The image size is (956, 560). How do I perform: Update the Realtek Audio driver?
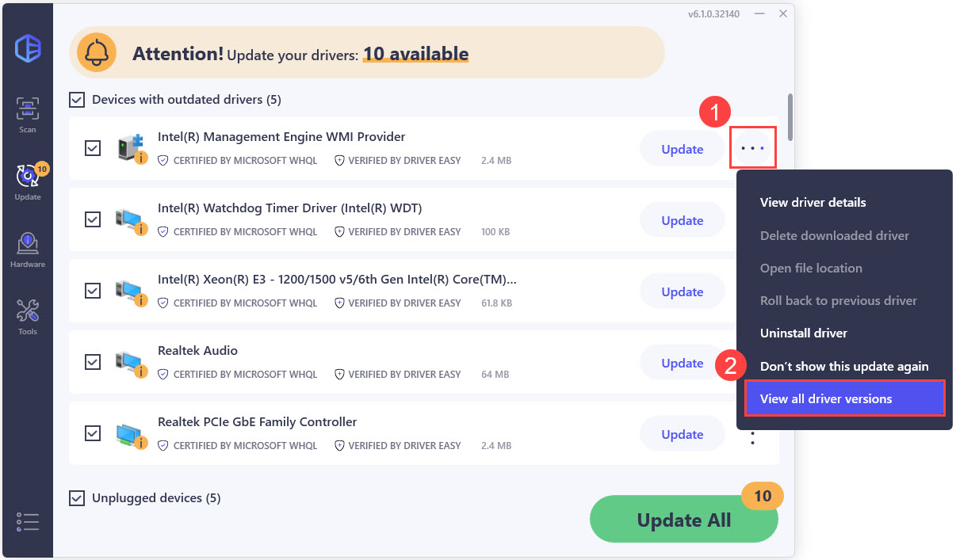[x=683, y=363]
